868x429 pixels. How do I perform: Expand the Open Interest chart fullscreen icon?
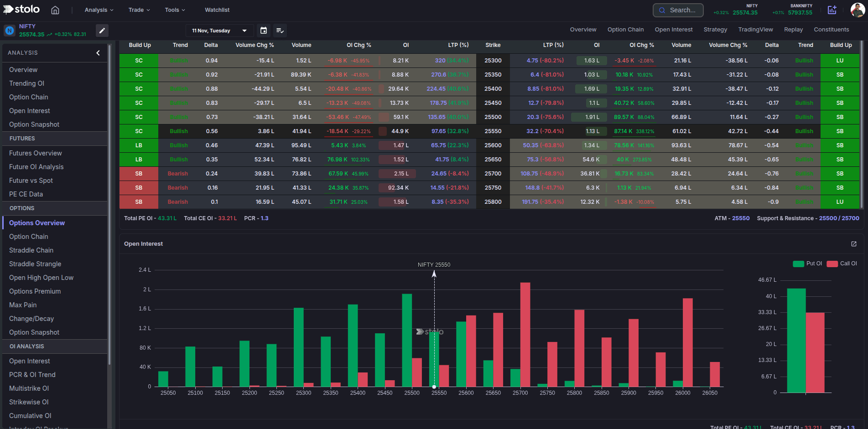(x=853, y=244)
